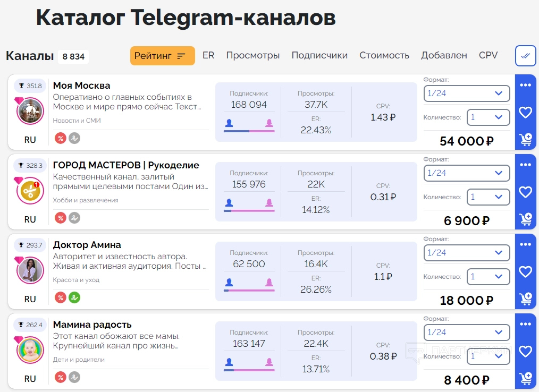Open Формат dropdown for Моя Москва

pos(467,93)
